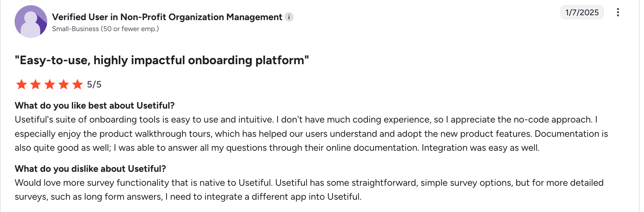Click the 1/7/2025 date badge
644x212 pixels.
[x=582, y=12]
